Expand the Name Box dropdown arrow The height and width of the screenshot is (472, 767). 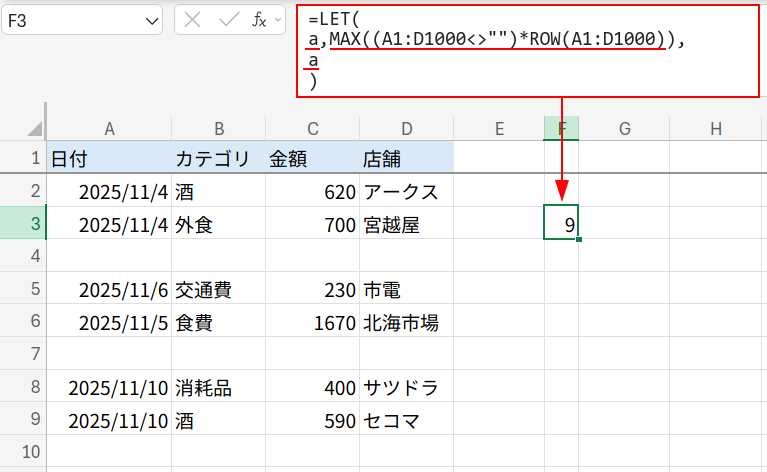coord(152,21)
